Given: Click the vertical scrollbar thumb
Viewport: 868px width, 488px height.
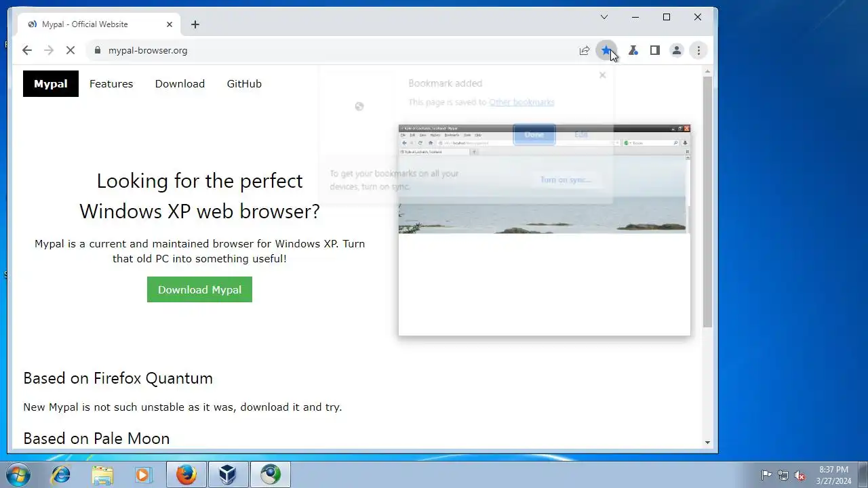Looking at the screenshot, I should coord(708,202).
